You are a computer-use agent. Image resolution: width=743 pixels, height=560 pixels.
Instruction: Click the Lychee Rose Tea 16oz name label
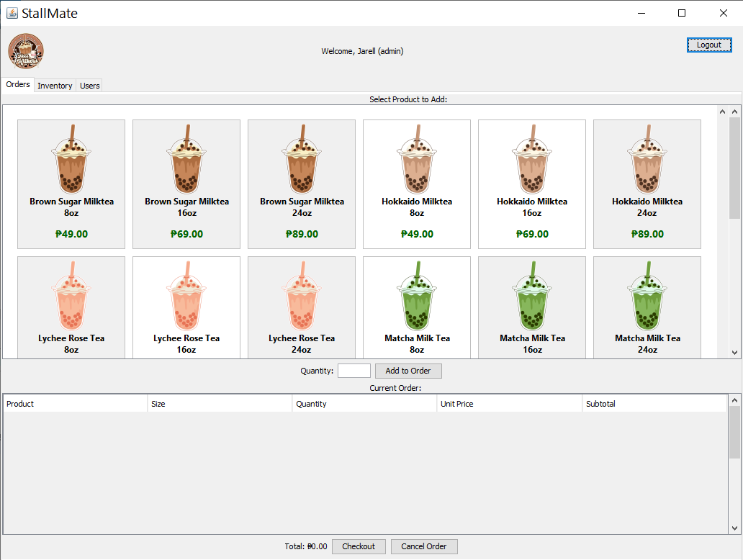coord(186,344)
